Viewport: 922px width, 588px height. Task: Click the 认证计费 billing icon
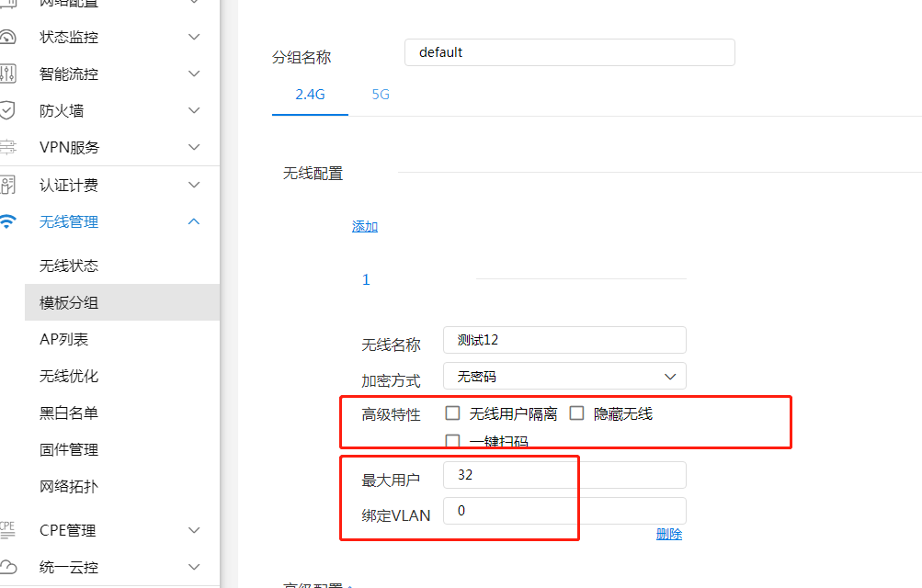7,186
